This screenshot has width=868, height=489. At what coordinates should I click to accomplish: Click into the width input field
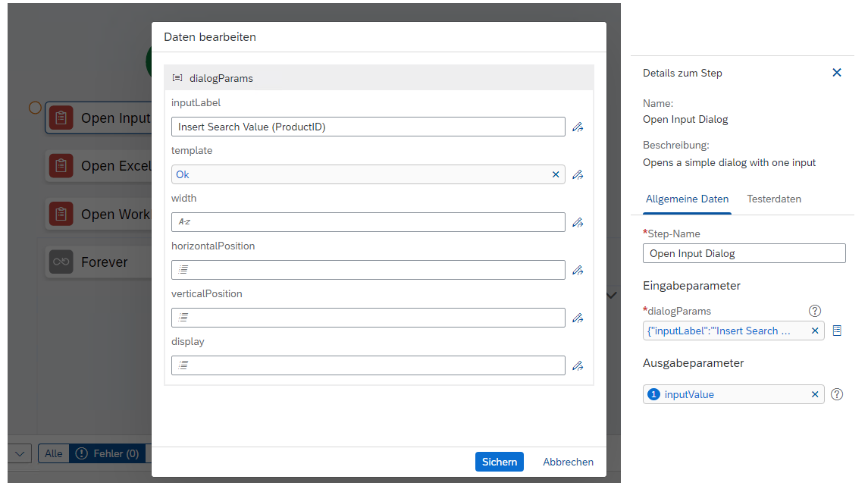(x=368, y=222)
